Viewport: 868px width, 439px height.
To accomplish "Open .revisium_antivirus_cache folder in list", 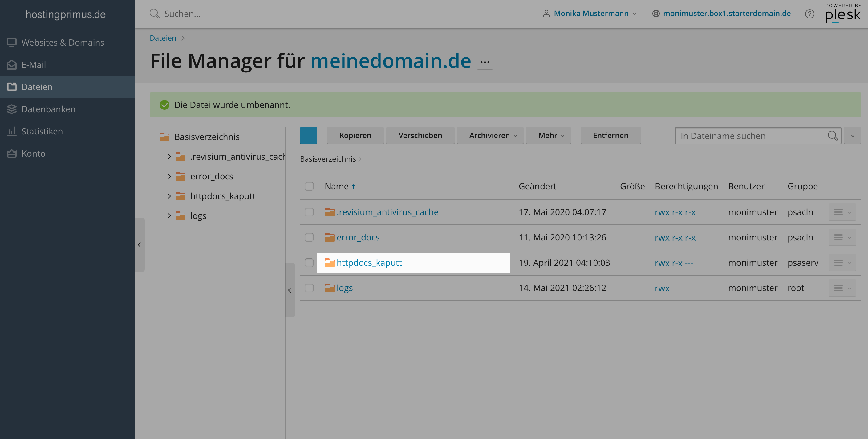I will (387, 212).
